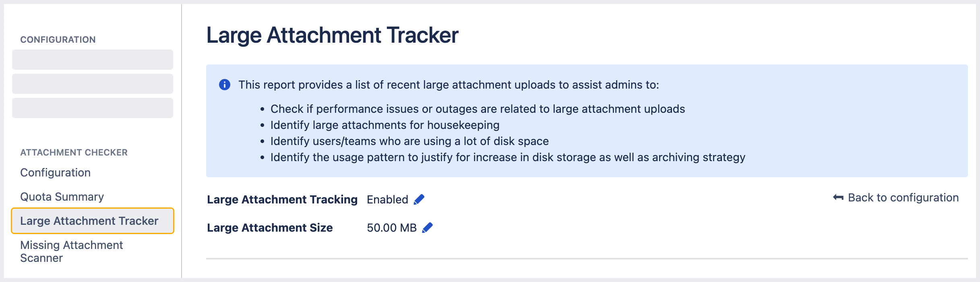Screen dimensions: 980x282
Task: Expand the Configuration section in the sidebar
Action: click(x=58, y=39)
